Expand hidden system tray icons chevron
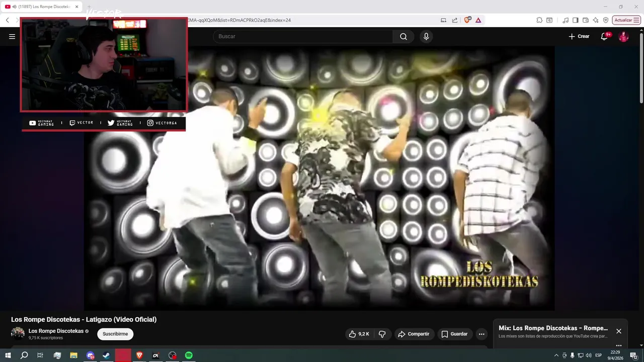 point(556,355)
